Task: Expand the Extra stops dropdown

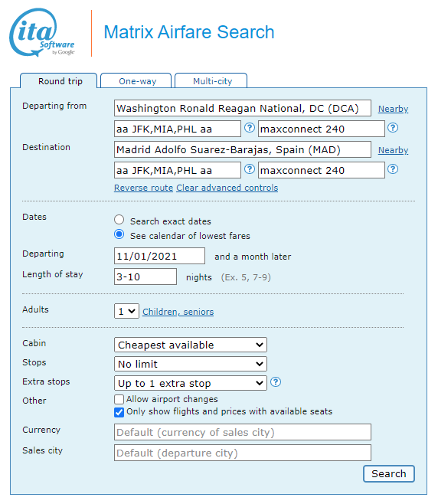Action: pos(191,383)
